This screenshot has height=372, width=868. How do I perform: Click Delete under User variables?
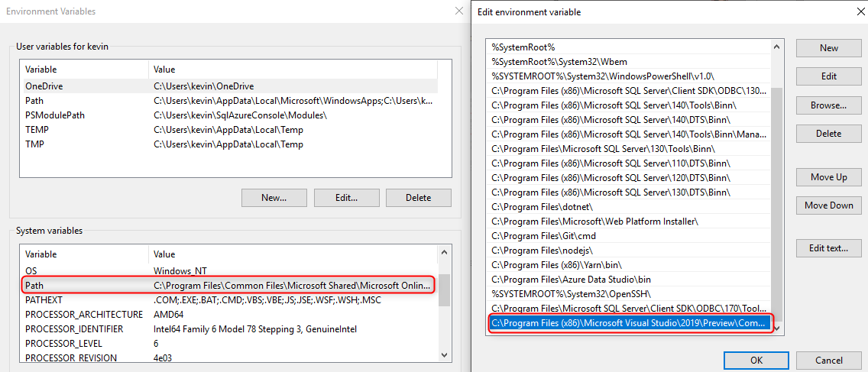click(419, 198)
